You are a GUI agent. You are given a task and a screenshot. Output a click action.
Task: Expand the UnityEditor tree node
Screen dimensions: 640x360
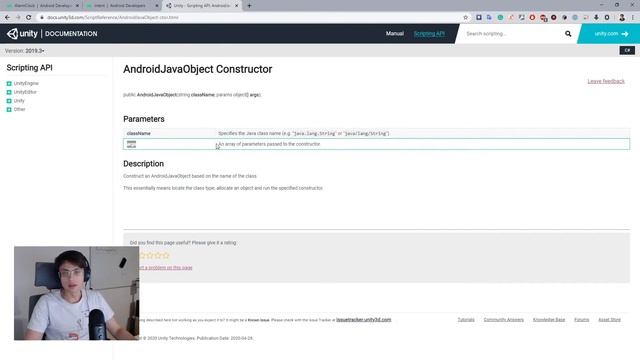click(9, 92)
